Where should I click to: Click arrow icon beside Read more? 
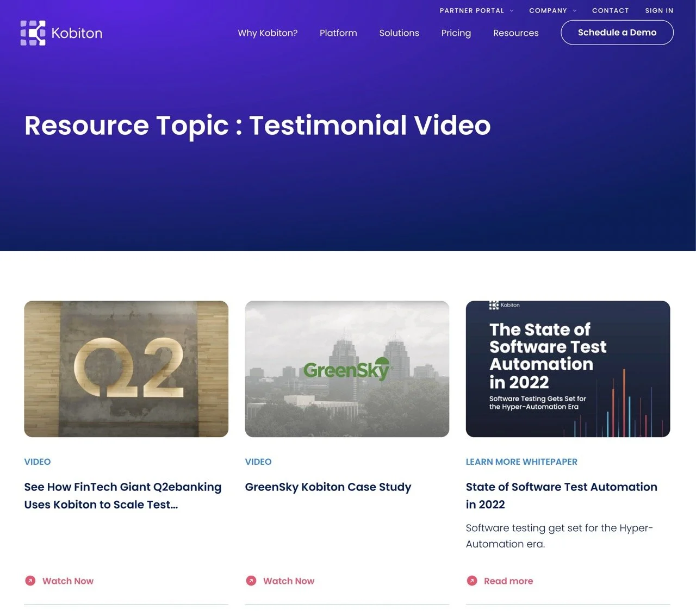click(x=472, y=581)
